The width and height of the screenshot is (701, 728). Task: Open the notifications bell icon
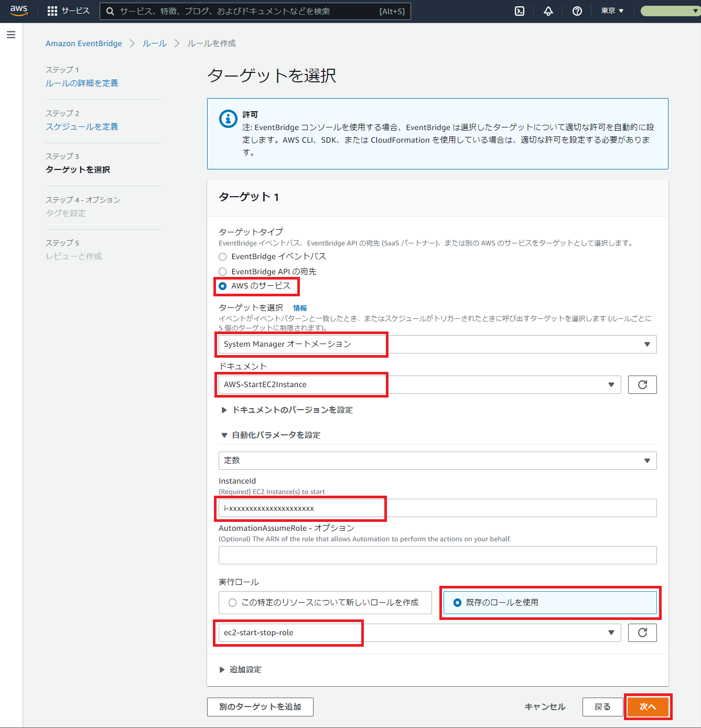[548, 11]
